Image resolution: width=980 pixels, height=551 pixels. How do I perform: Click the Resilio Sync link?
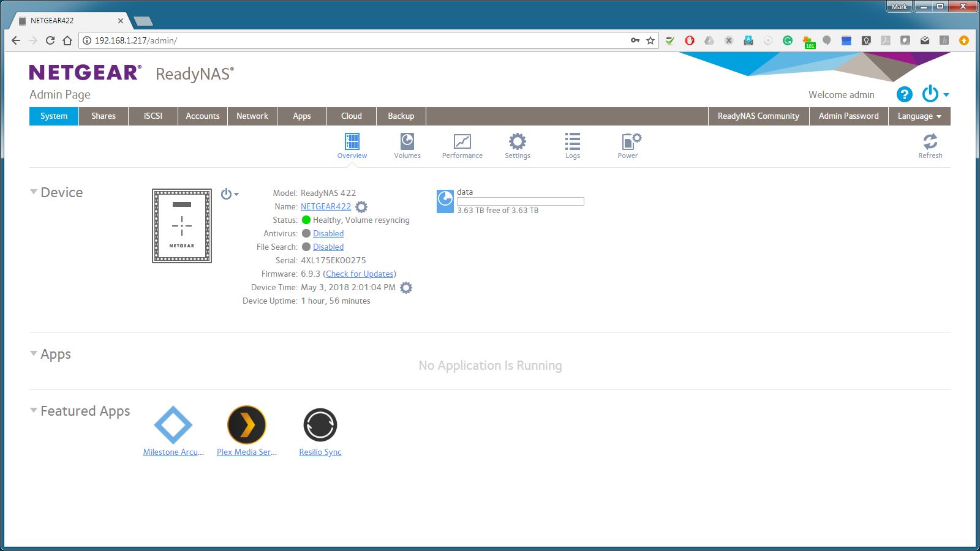click(x=320, y=452)
